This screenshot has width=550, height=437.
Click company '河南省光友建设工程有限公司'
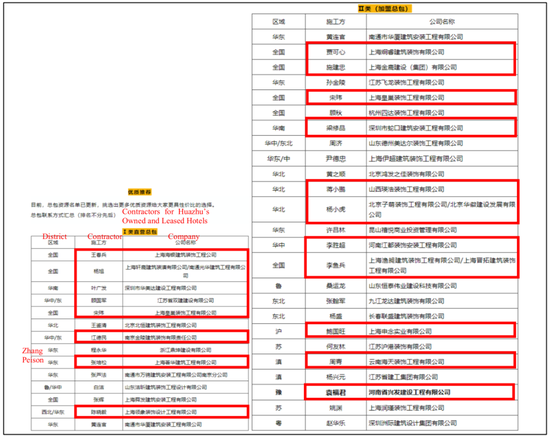click(410, 392)
